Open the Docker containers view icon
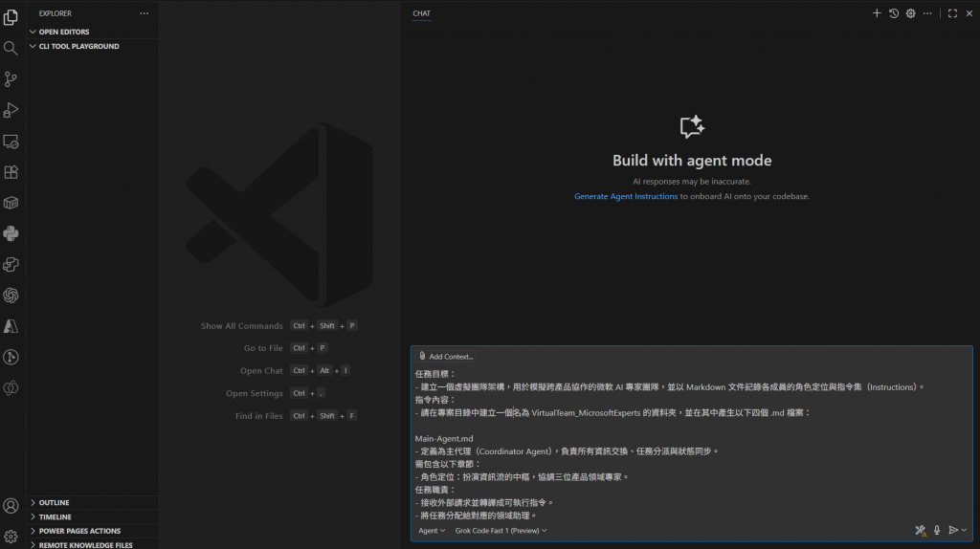 pyautogui.click(x=11, y=203)
